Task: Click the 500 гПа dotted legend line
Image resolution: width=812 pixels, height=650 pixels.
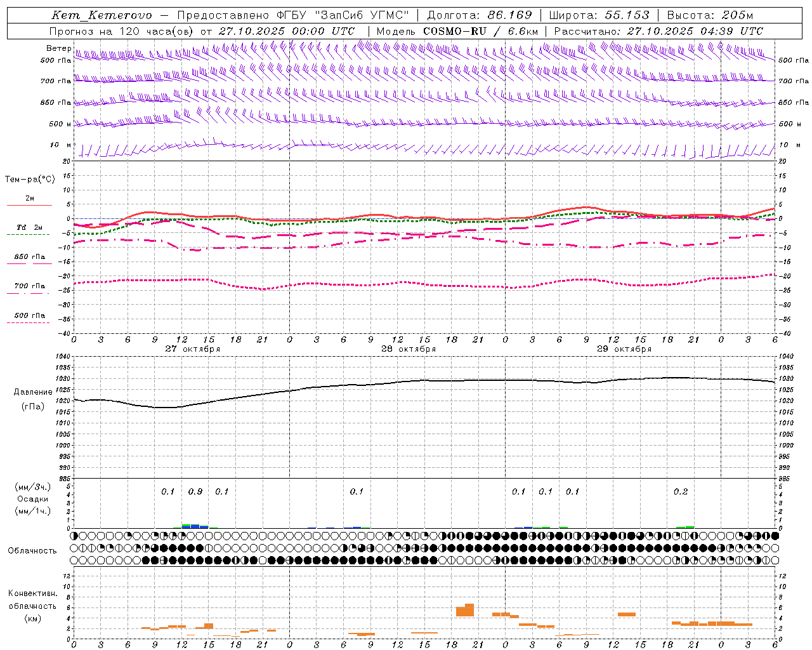Action: click(28, 323)
